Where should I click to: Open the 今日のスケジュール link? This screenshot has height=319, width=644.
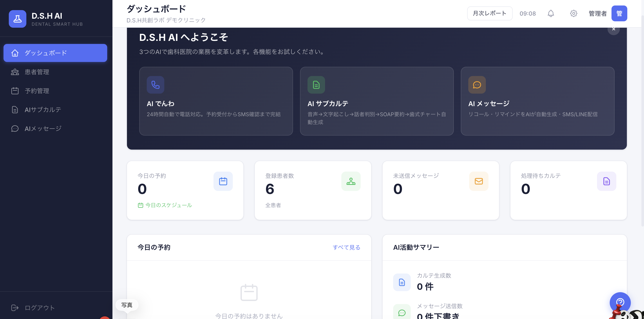coord(165,205)
